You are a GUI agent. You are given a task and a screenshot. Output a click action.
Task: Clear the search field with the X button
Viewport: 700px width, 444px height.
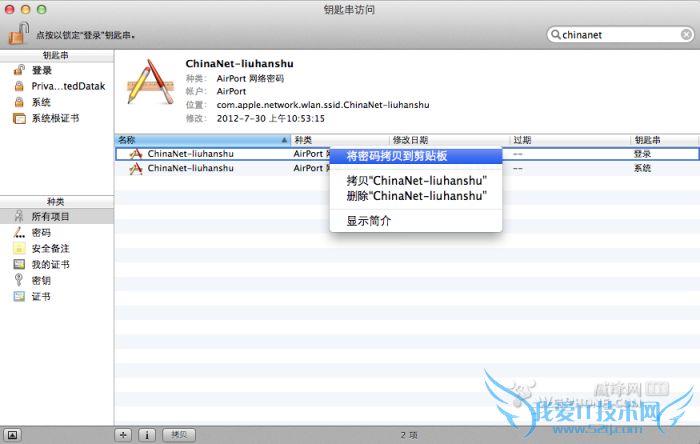[x=686, y=35]
